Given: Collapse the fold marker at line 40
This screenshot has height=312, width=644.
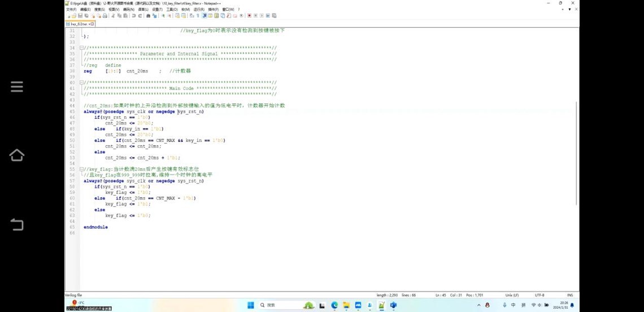Looking at the screenshot, I should [82, 83].
